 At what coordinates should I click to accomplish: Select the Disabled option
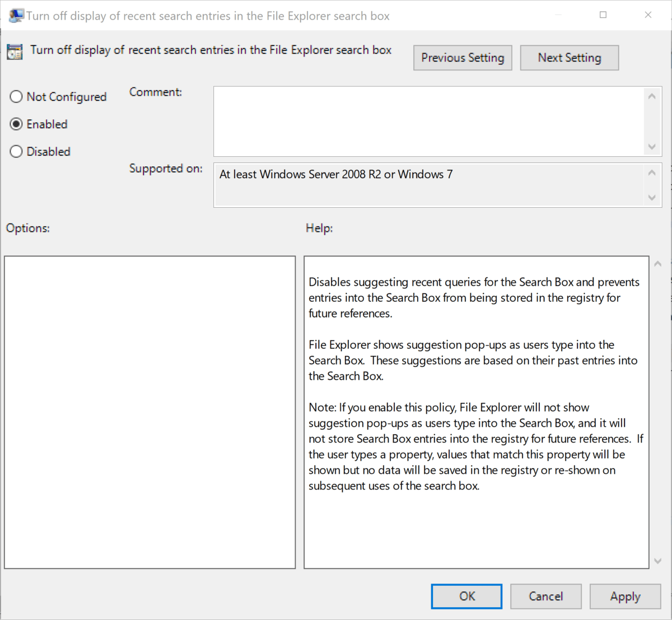click(x=16, y=151)
